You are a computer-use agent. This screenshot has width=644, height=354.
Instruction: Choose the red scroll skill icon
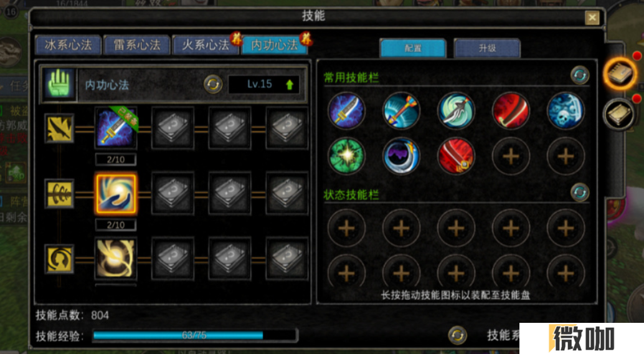456,156
